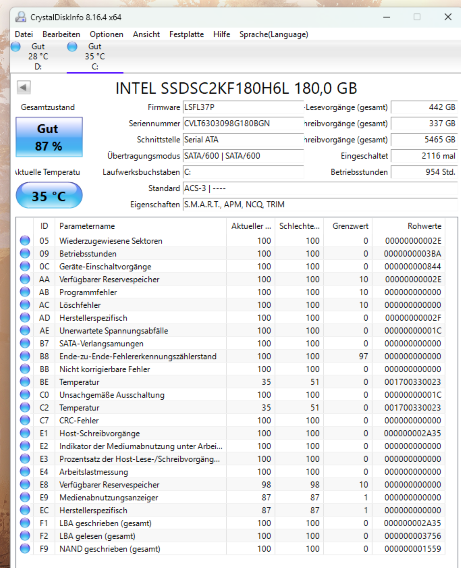Click status orb of LBA geschrieben row

25,523
